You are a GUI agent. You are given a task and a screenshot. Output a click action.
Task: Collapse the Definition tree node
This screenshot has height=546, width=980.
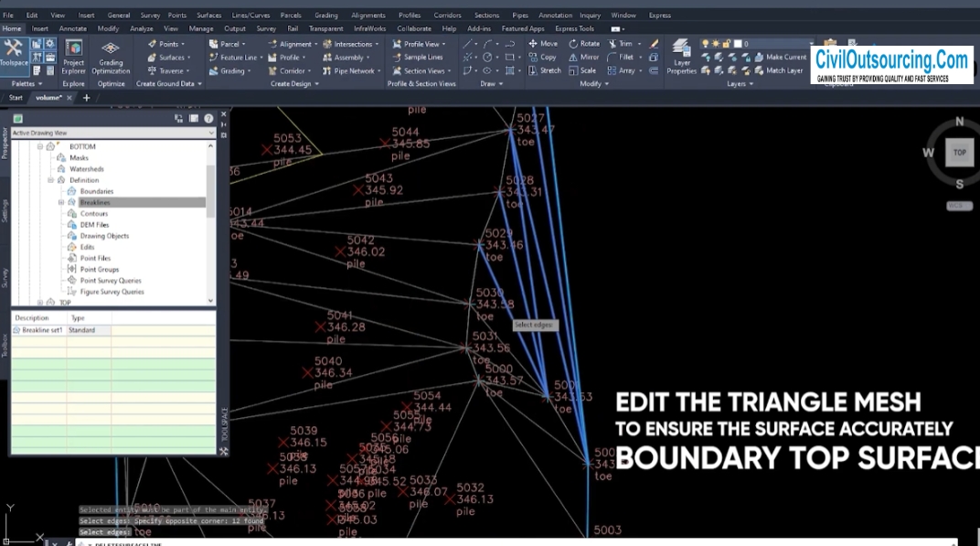click(x=50, y=180)
